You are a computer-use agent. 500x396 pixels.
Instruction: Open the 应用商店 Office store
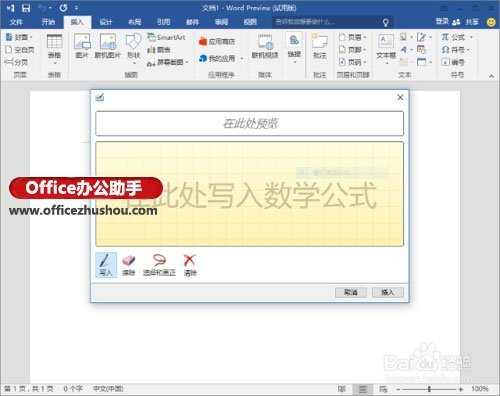[x=217, y=41]
